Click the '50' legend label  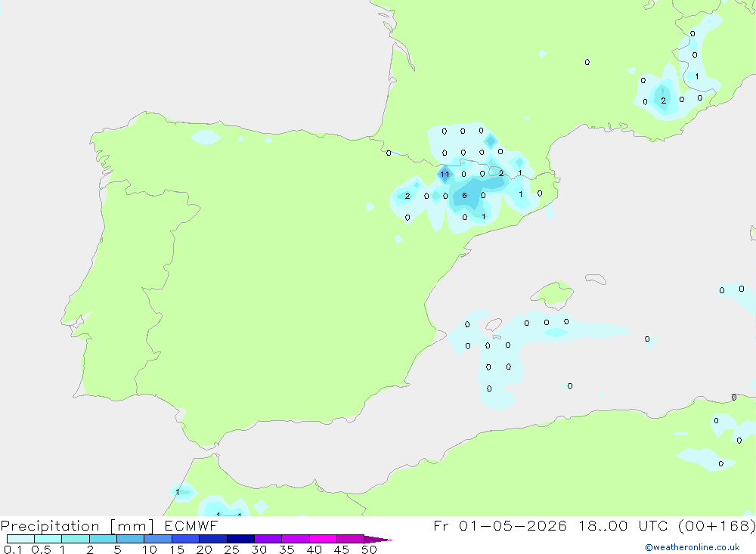tap(369, 549)
